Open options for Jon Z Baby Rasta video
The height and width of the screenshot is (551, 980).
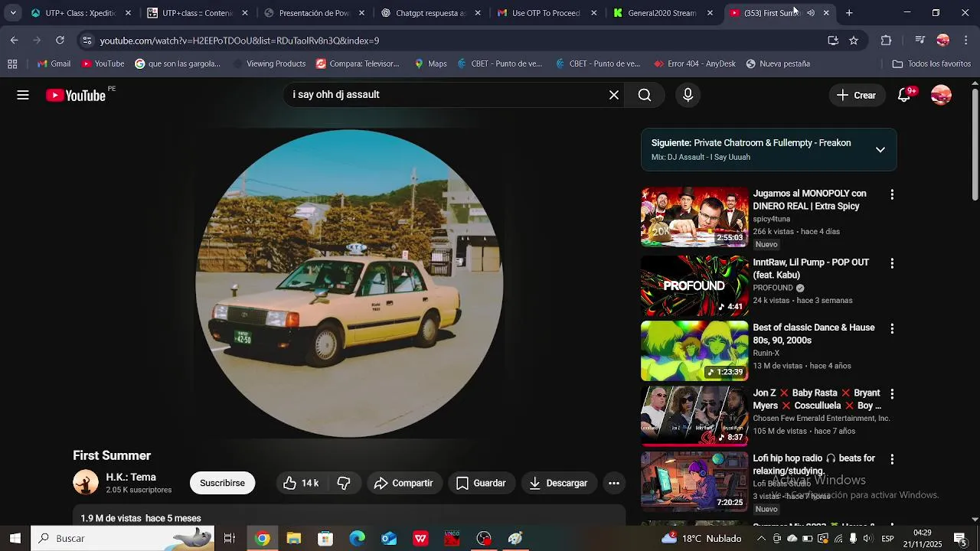point(891,393)
